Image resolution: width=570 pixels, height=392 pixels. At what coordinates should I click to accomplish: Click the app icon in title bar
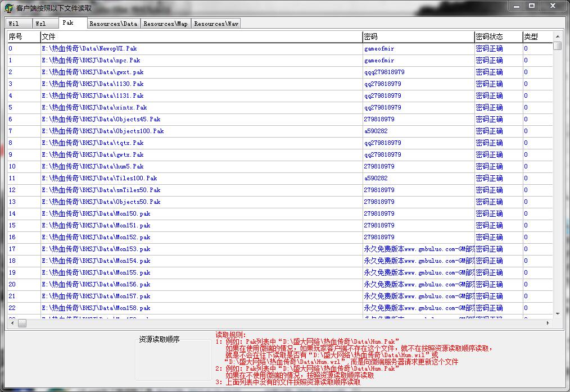pyautogui.click(x=8, y=8)
